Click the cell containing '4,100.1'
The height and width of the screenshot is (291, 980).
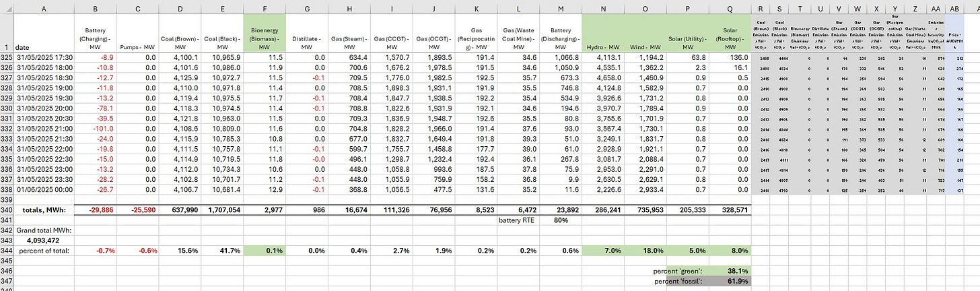point(180,58)
